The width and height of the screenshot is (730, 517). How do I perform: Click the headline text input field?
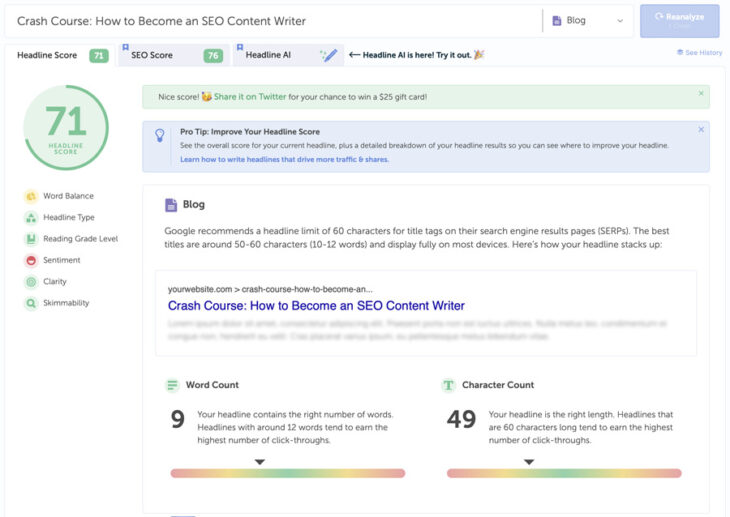coord(270,21)
